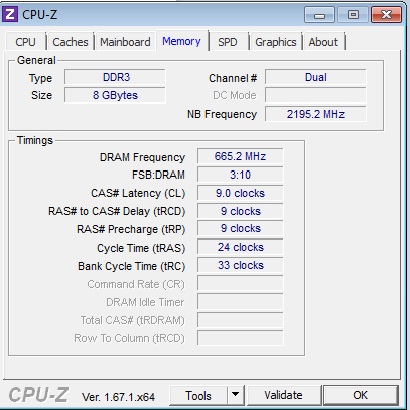The image size is (410, 410).
Task: Click the maximize window button
Action: pyautogui.click(x=353, y=15)
